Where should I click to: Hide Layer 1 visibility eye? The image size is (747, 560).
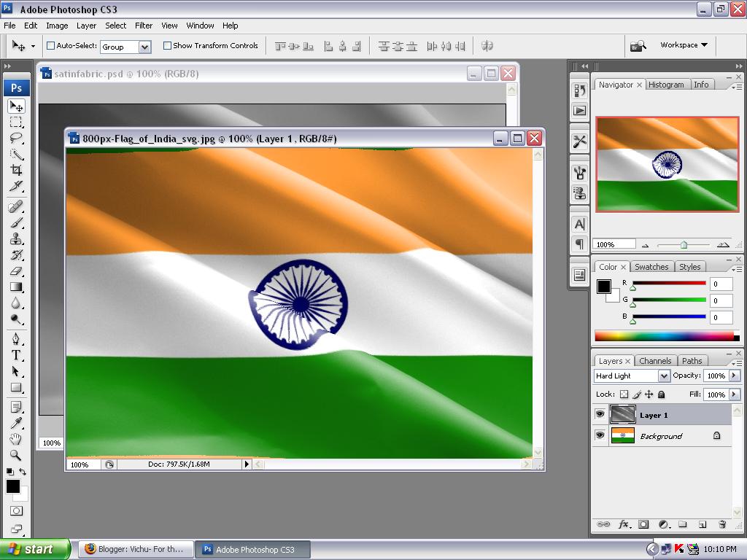point(600,414)
